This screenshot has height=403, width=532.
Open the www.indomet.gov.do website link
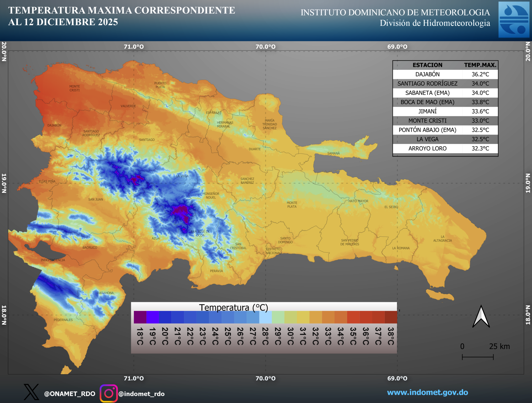tap(427, 392)
